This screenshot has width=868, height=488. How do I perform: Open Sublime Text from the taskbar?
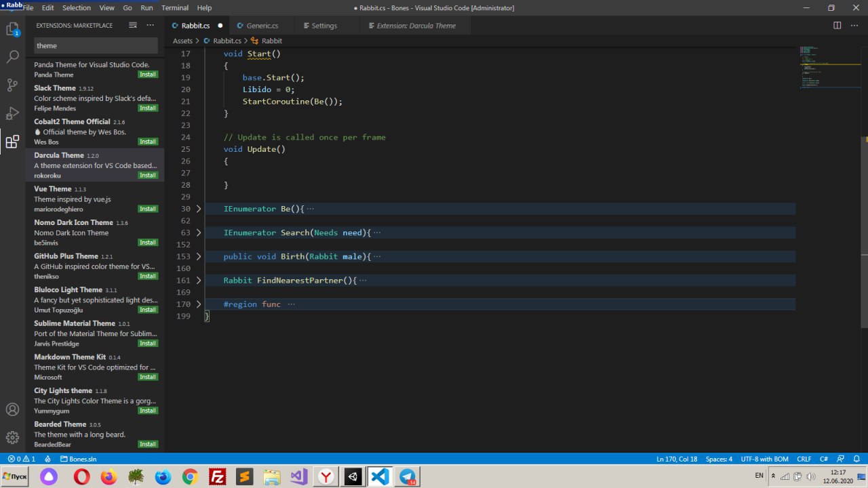245,476
